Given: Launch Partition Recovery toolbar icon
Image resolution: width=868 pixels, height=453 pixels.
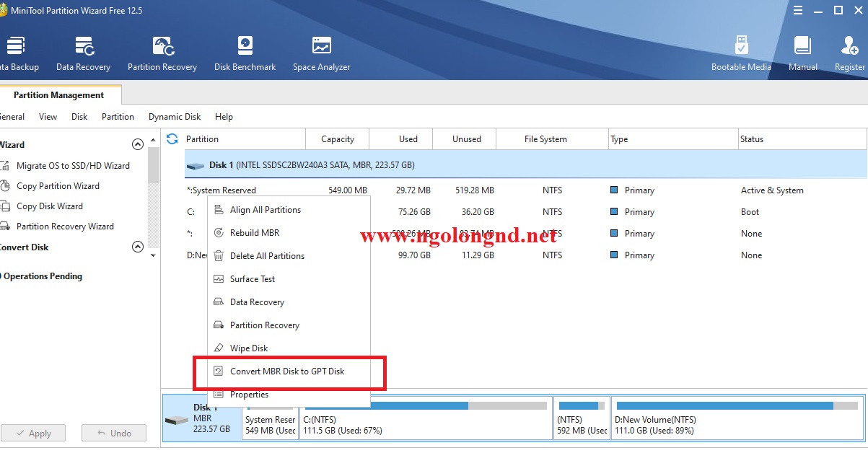Looking at the screenshot, I should (x=162, y=54).
